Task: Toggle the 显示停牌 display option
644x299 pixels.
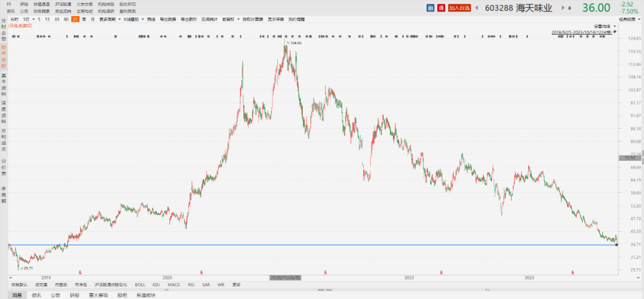Action: point(275,19)
